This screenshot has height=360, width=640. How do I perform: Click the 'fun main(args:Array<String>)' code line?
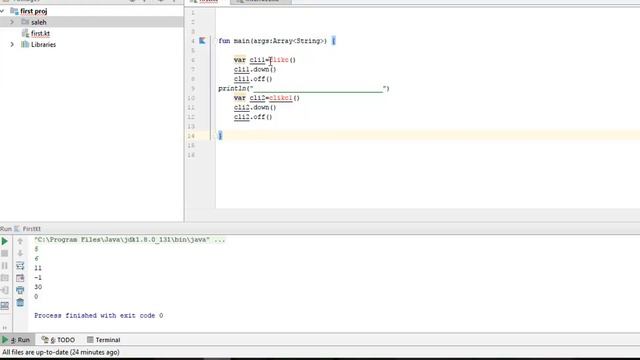pyautogui.click(x=277, y=41)
